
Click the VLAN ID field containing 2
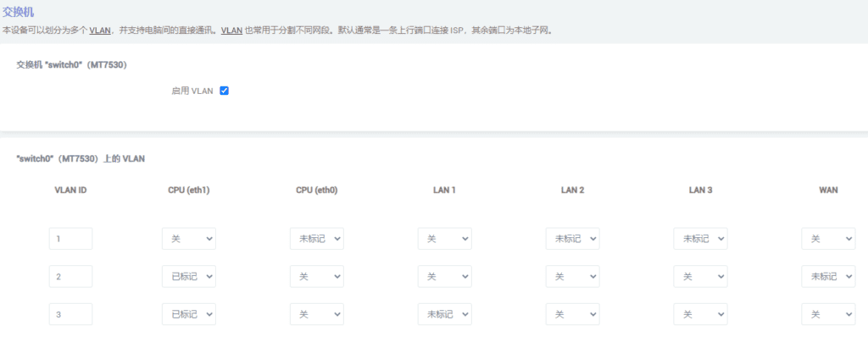pyautogui.click(x=71, y=276)
